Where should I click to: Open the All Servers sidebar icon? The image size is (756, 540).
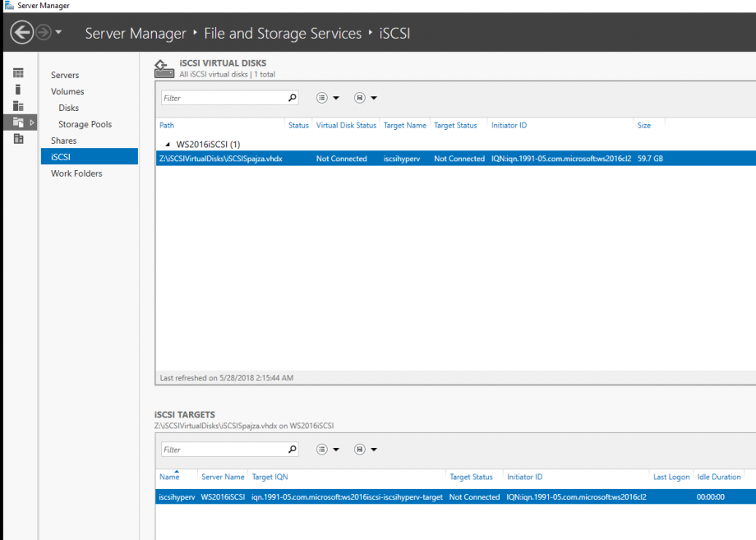pyautogui.click(x=18, y=104)
